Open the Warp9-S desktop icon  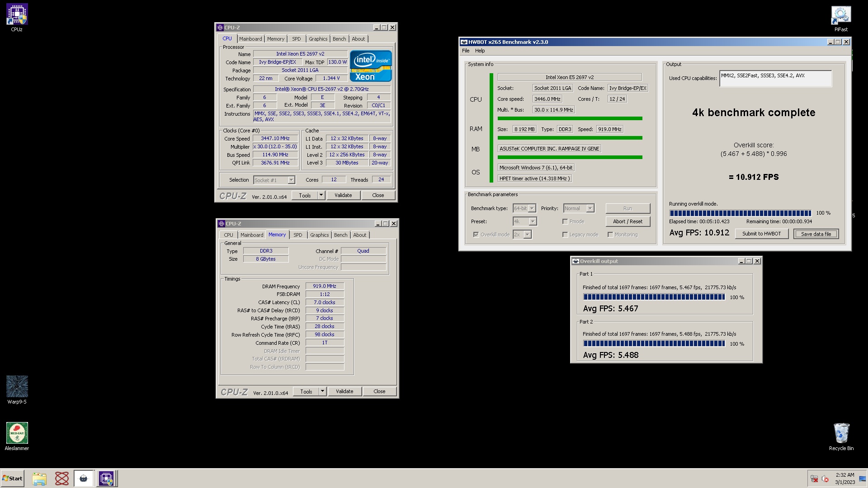pyautogui.click(x=17, y=390)
